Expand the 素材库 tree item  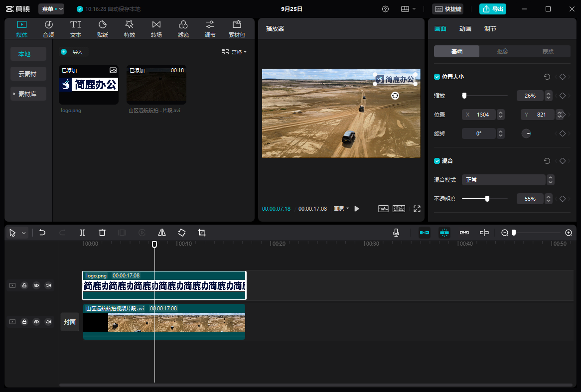point(29,94)
